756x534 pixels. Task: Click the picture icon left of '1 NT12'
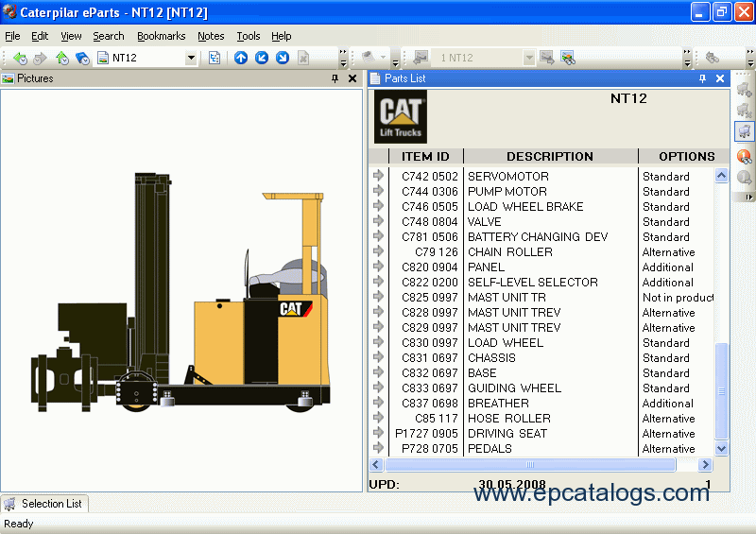(421, 58)
